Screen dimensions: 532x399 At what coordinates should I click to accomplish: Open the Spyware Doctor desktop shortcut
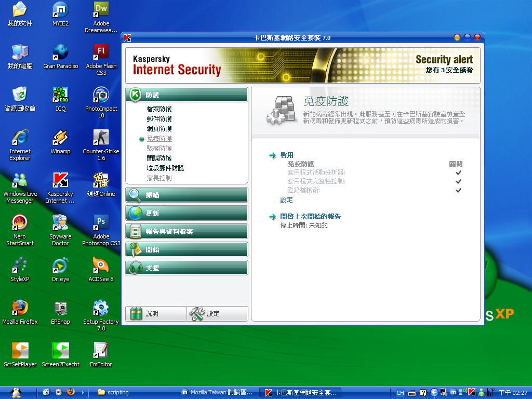pyautogui.click(x=60, y=230)
